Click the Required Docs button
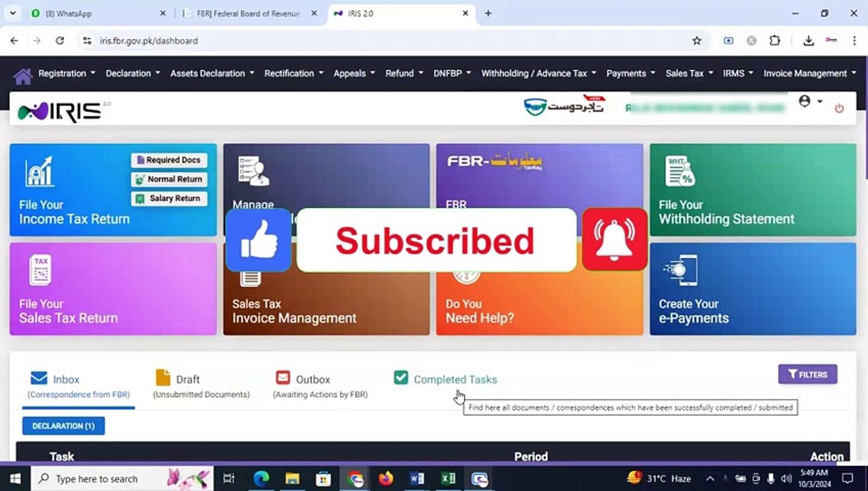The image size is (868, 491). 169,160
